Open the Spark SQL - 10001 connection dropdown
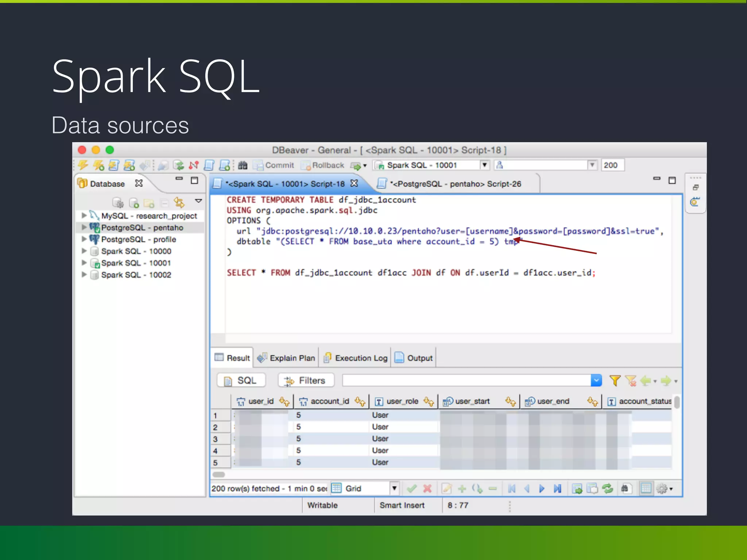Screen dimensions: 747x560 tap(484, 165)
